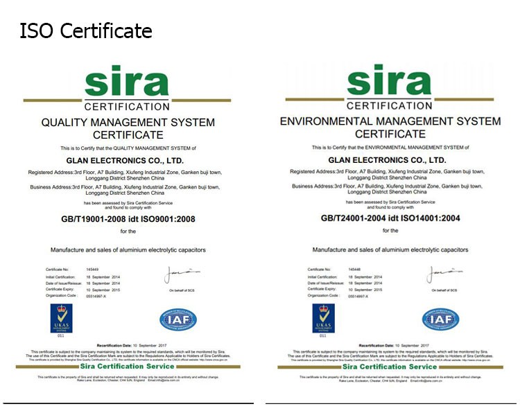Click Business Address line on quality certificate
This screenshot has width=520, height=420.
tap(125, 190)
